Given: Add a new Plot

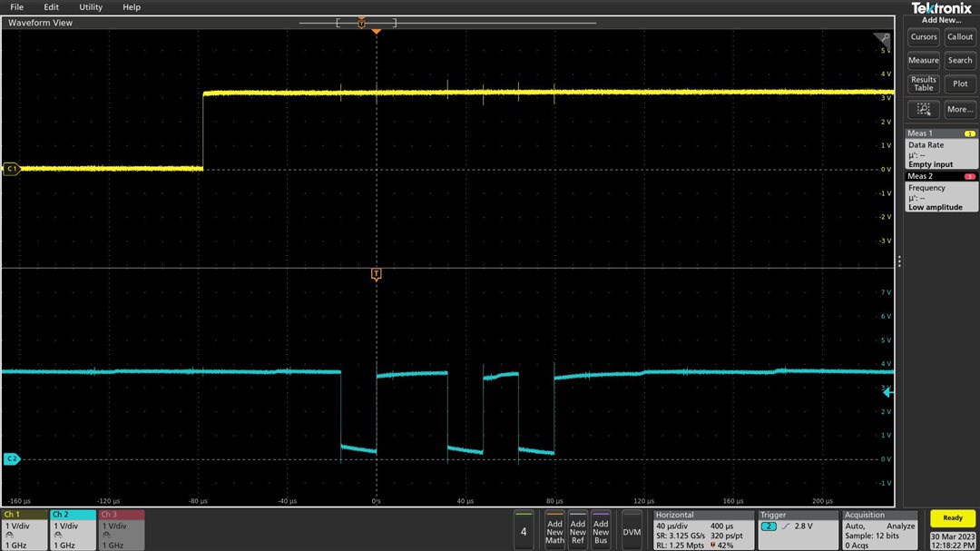Looking at the screenshot, I should 959,84.
